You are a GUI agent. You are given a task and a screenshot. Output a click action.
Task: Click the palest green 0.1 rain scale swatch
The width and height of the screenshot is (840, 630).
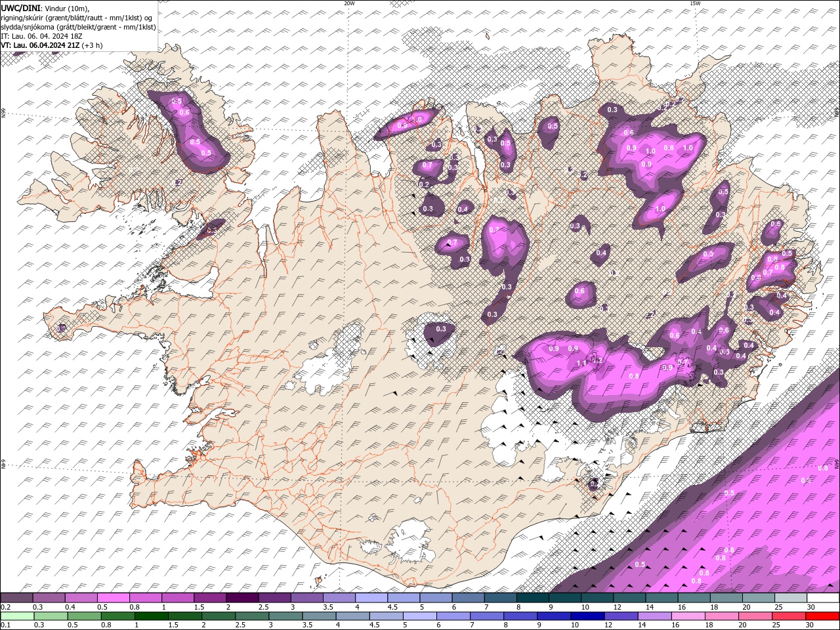pos(16,616)
